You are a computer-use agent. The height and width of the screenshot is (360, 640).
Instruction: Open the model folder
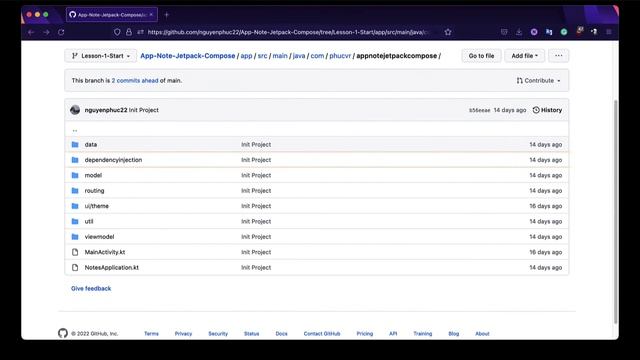tap(93, 175)
